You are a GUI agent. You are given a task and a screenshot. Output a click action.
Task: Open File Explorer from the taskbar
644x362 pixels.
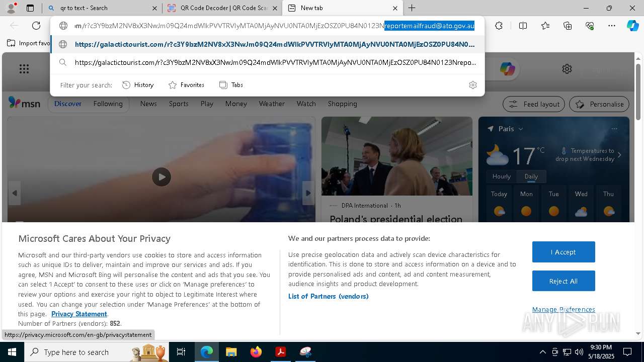click(x=231, y=352)
